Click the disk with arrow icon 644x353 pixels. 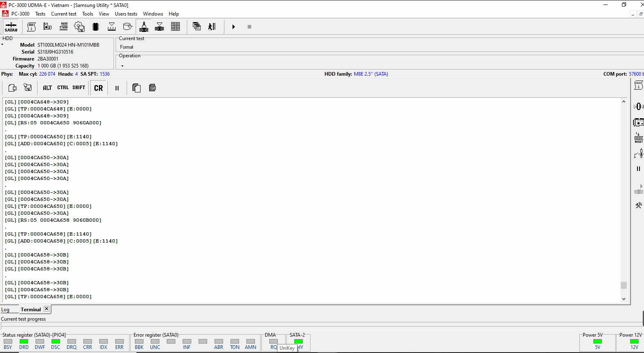[x=127, y=27]
